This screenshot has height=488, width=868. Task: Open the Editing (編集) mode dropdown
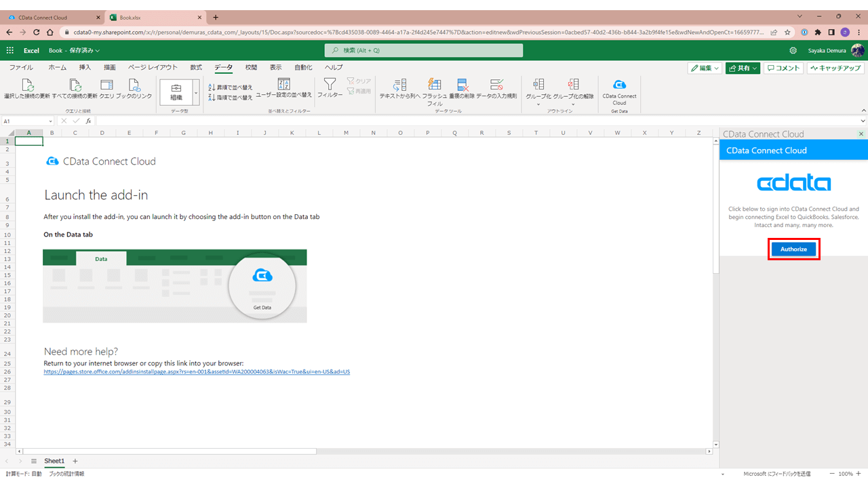(x=705, y=68)
